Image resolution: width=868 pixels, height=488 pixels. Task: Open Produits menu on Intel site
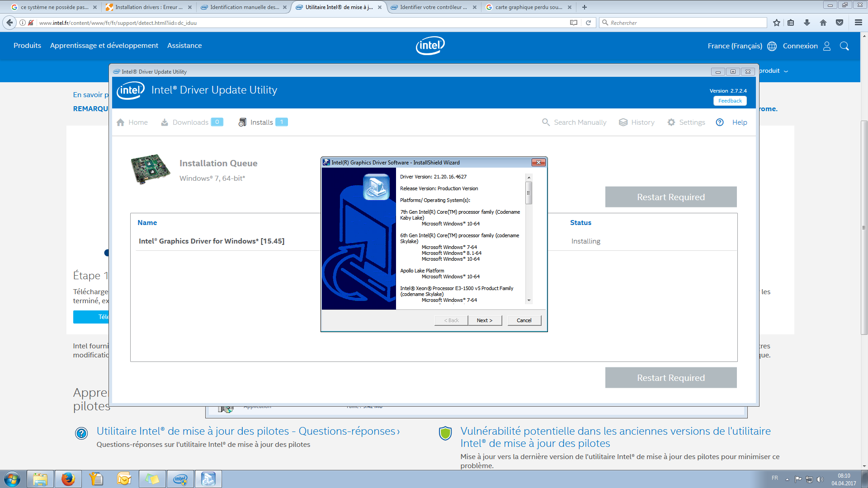coord(27,46)
